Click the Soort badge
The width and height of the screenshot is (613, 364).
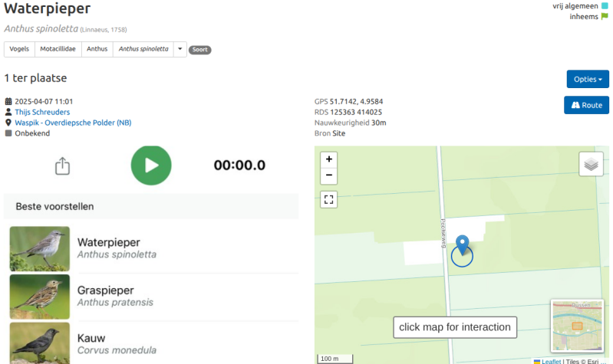(199, 50)
